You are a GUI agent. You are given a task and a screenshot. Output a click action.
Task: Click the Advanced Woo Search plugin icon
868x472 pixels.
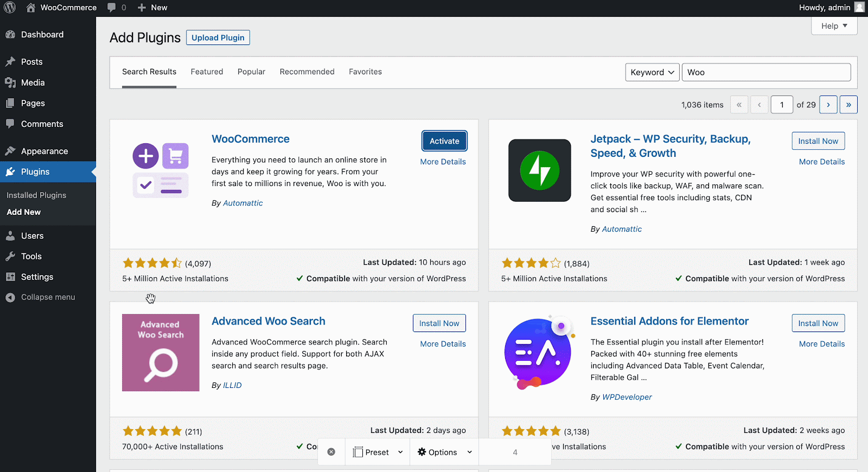tap(161, 353)
